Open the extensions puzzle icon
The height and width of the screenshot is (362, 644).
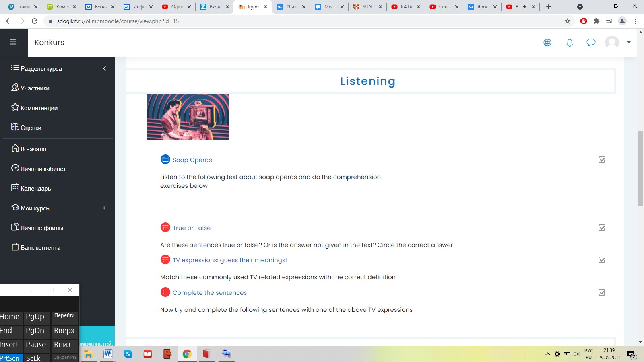[597, 21]
